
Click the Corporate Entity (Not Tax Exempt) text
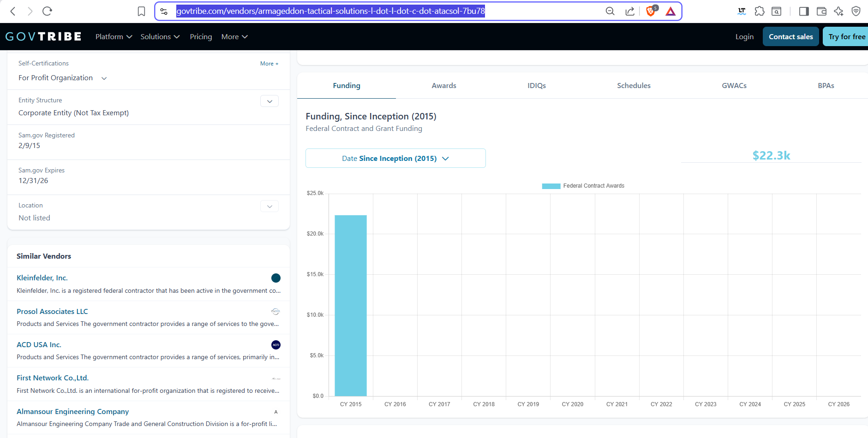(73, 112)
